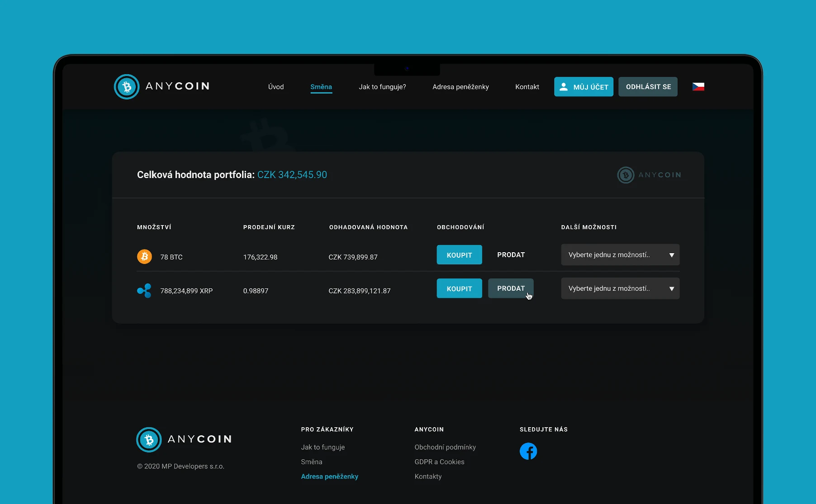816x504 pixels.
Task: Select Adresa peněženky in top navigation
Action: [x=460, y=87]
